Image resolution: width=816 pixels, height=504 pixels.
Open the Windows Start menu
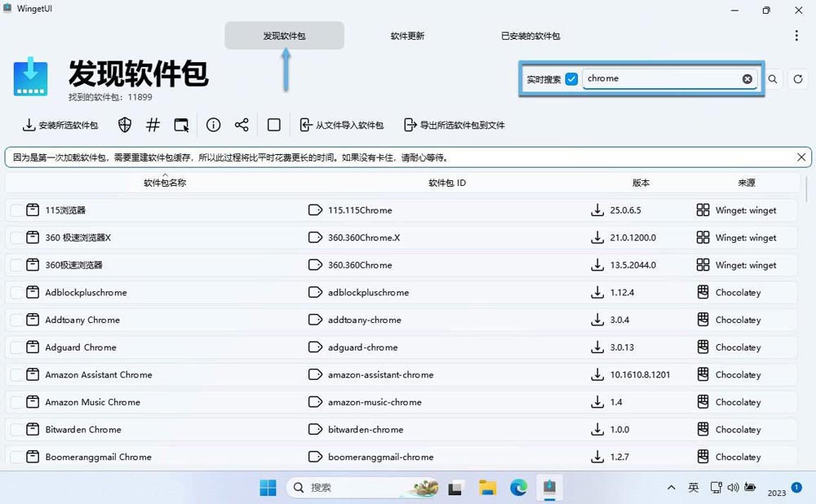click(268, 488)
